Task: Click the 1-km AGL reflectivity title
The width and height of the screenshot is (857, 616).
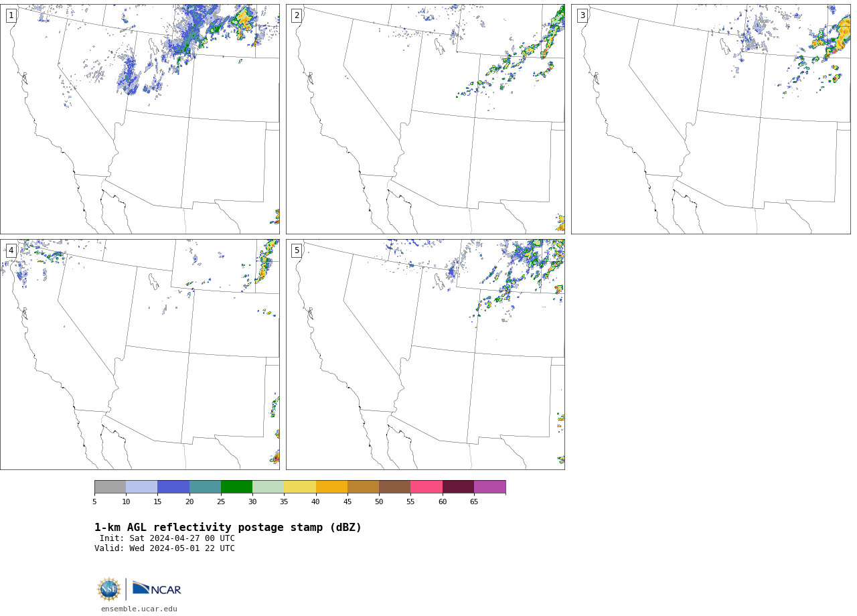Action: click(x=228, y=528)
